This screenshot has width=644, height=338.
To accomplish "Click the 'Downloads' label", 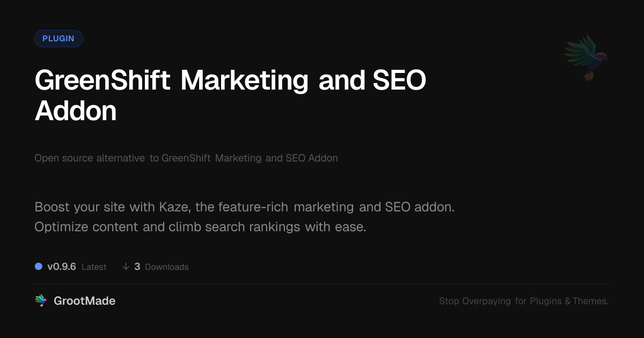I will [166, 267].
